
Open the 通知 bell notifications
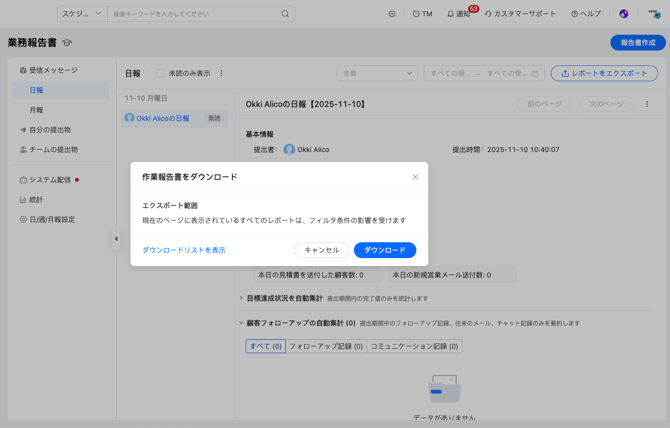458,14
